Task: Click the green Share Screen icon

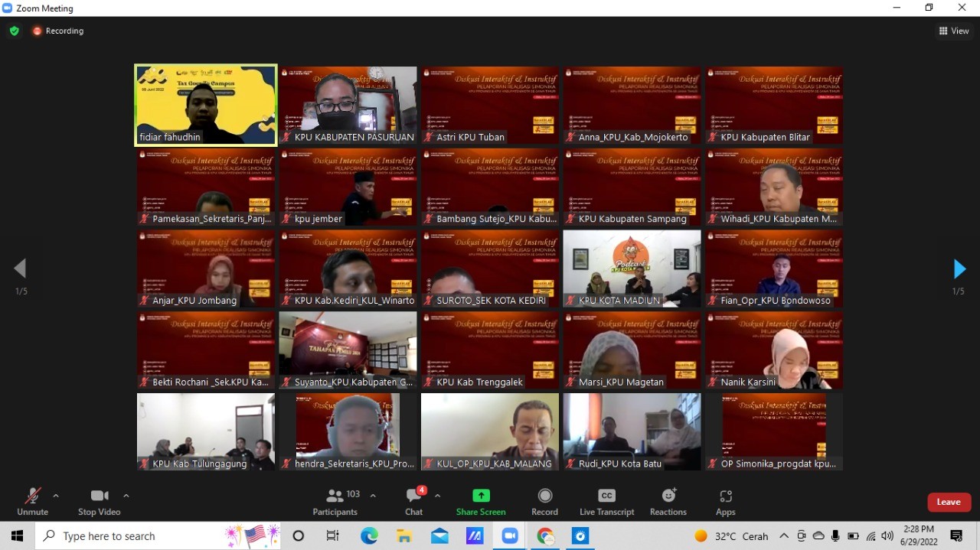Action: (481, 496)
